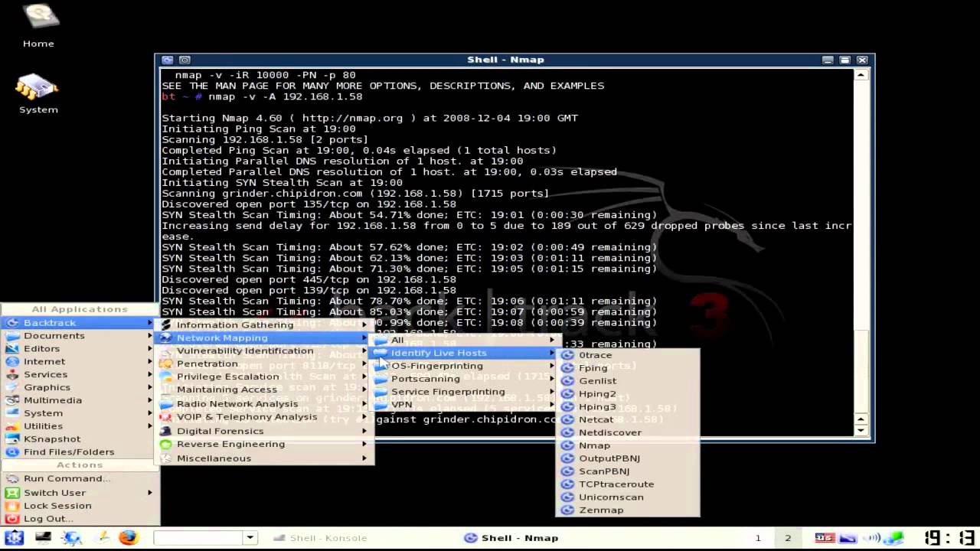Click the volume tray icon

(873, 538)
